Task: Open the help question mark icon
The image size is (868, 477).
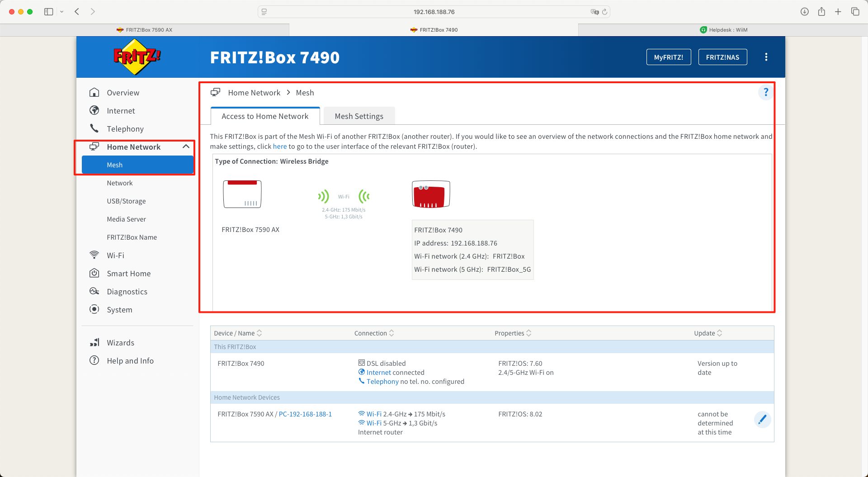Action: click(x=765, y=92)
